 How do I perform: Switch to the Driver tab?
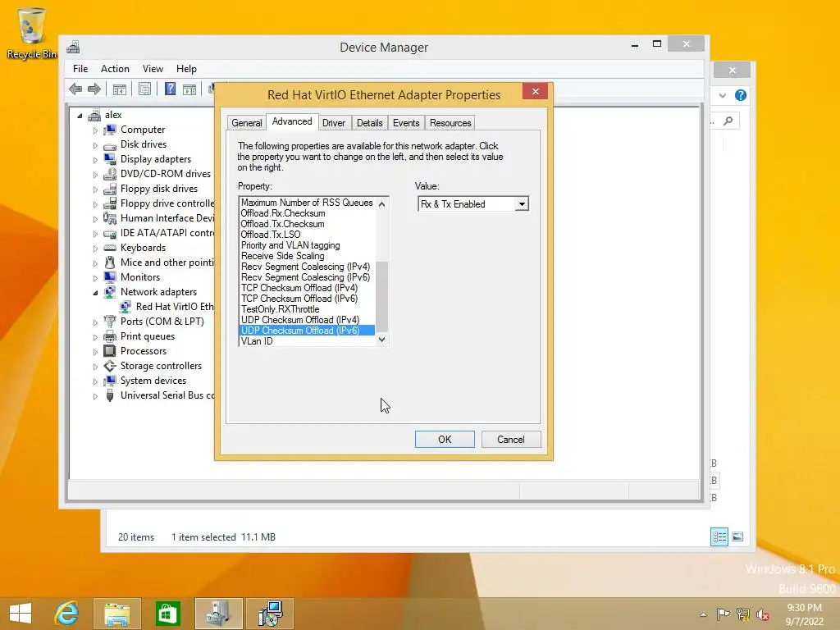(x=334, y=123)
